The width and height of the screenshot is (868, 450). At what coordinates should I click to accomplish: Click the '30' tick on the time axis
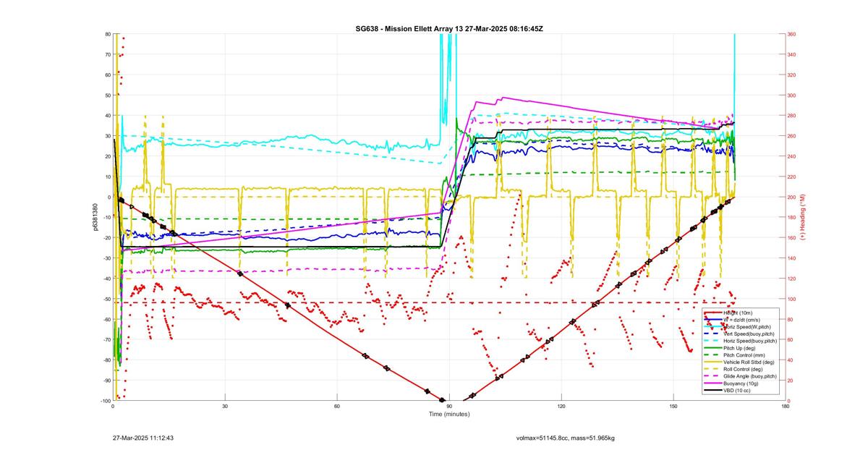225,407
